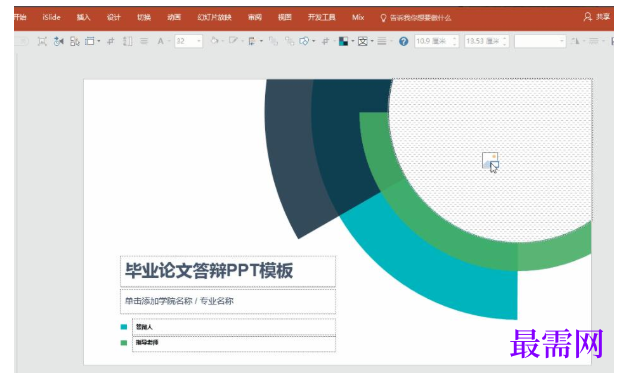Click the slide layout icon
This screenshot has height=375, width=622.
(x=90, y=41)
